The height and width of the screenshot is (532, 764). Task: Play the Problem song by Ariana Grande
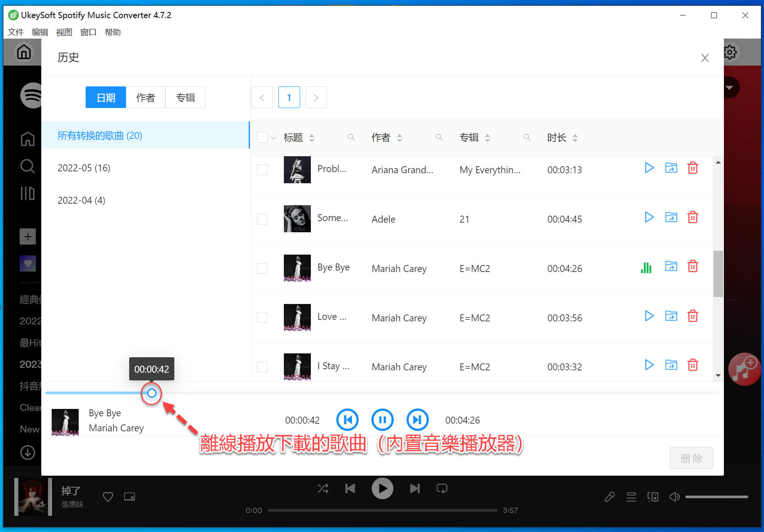tap(649, 168)
